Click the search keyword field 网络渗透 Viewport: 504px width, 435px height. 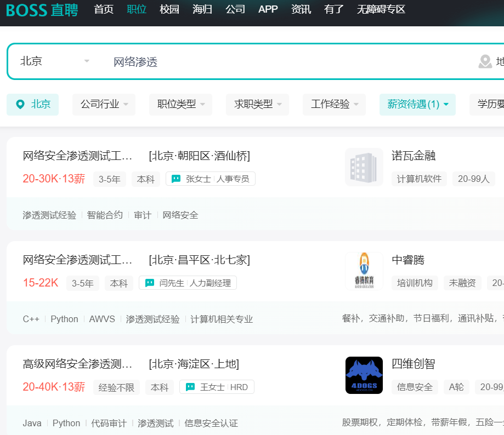pos(135,62)
